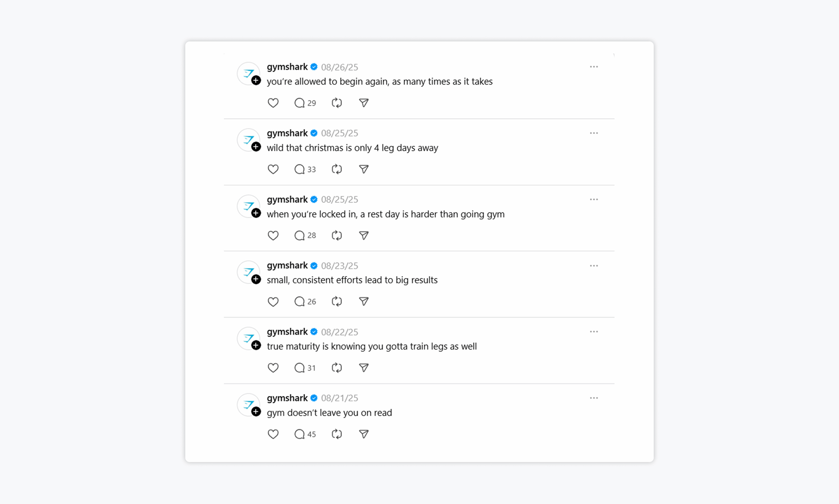
Task: Share the 'small, consistent efforts' post
Action: 363,301
